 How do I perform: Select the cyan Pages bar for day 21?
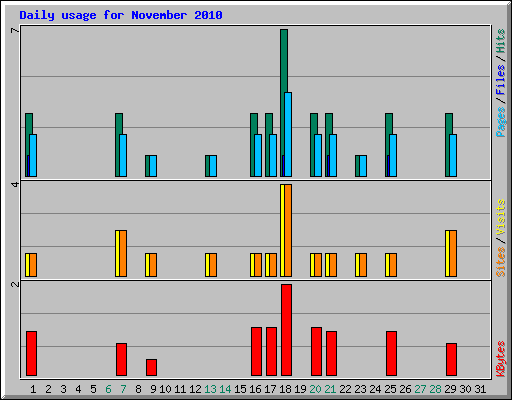pyautogui.click(x=333, y=155)
